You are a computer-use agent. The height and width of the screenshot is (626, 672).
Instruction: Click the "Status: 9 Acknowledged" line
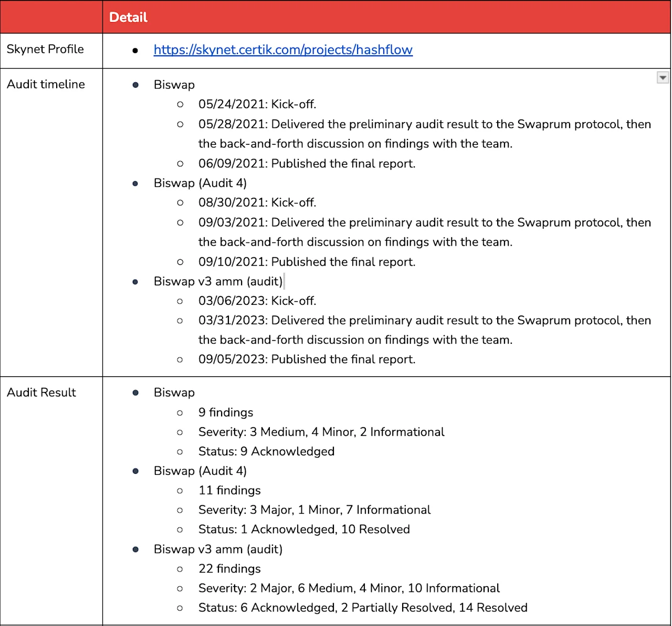(x=266, y=451)
